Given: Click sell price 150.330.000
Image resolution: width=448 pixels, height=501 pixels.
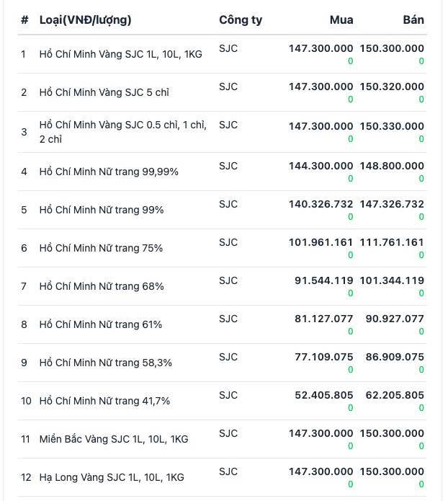Looking at the screenshot, I should 392,126.
